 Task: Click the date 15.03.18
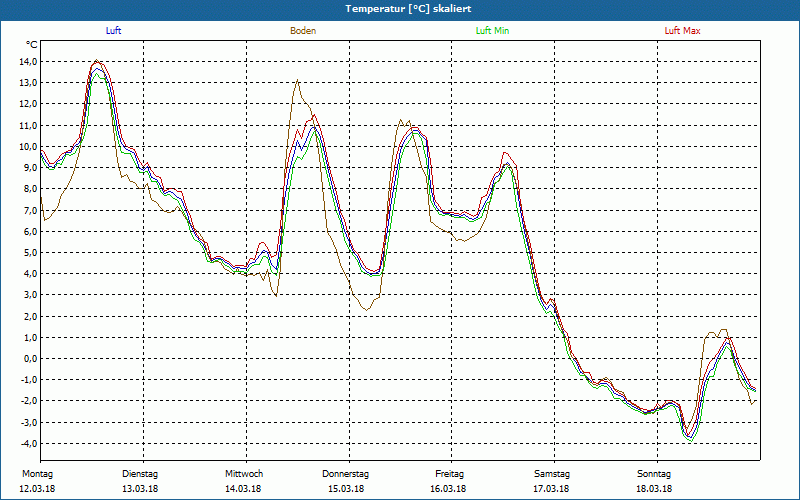click(x=346, y=489)
